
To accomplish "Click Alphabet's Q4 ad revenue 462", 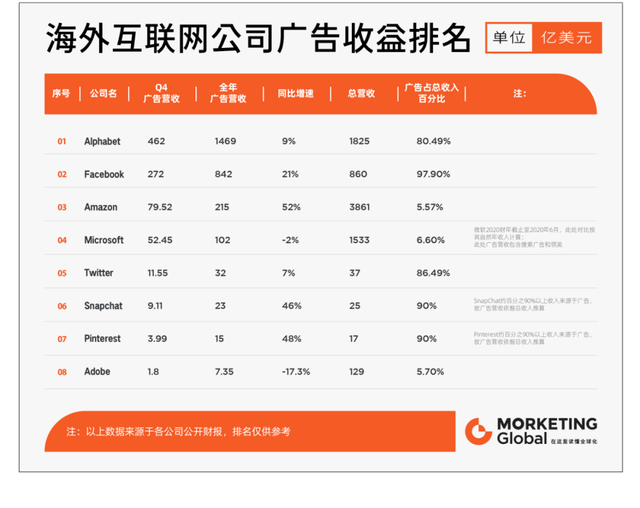I will [x=156, y=141].
